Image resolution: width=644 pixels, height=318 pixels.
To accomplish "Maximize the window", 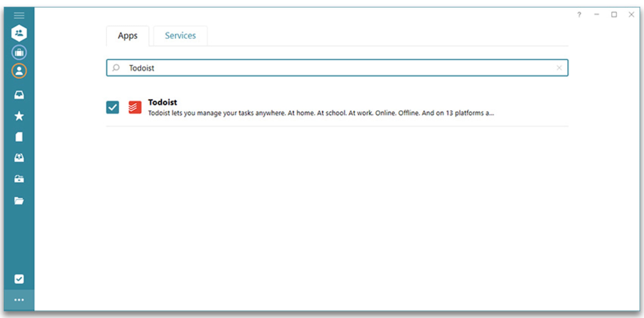I will pyautogui.click(x=614, y=15).
